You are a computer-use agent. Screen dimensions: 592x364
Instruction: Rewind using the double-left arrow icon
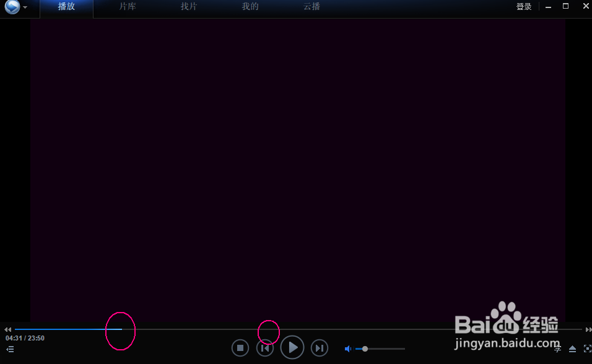pos(7,329)
